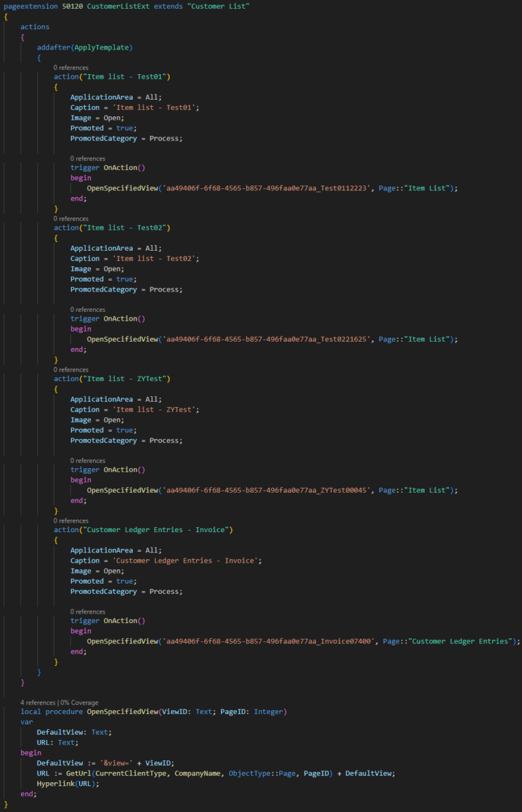Click the Caption value 'Item list - ZYTest'
This screenshot has width=522, height=812.
153,410
